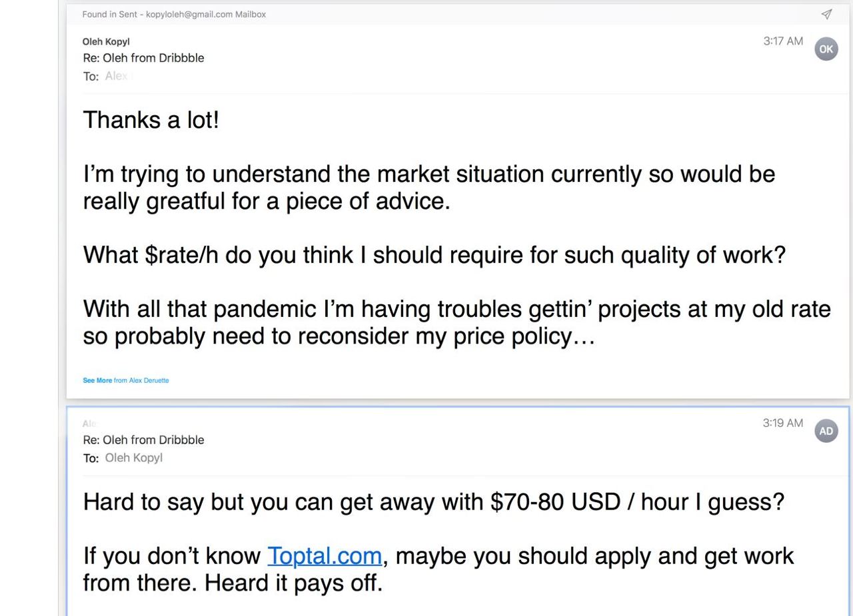
Task: Click the 3:19 AM timestamp
Action: point(782,423)
